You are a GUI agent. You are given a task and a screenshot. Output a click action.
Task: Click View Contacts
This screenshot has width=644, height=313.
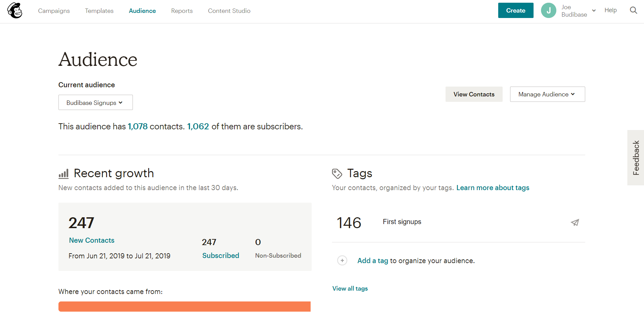pyautogui.click(x=474, y=94)
